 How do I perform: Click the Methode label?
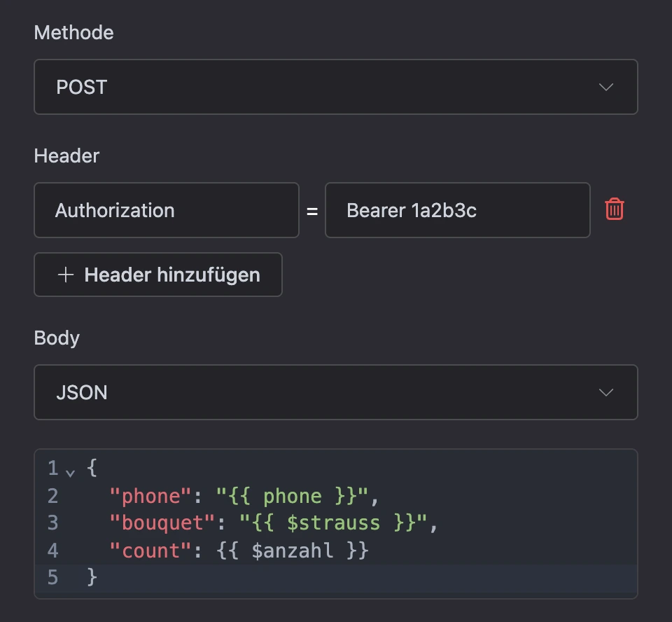[73, 33]
